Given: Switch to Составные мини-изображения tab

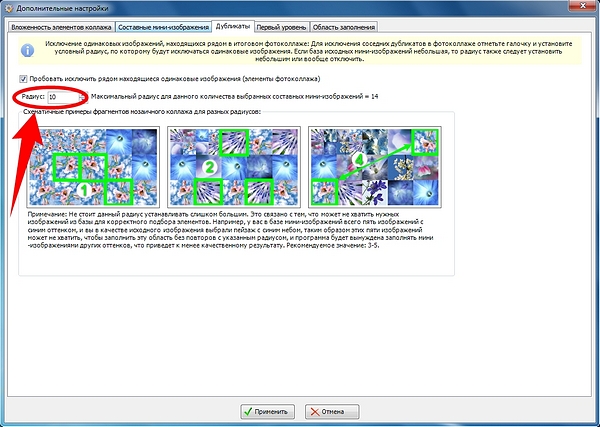Looking at the screenshot, I should [163, 28].
